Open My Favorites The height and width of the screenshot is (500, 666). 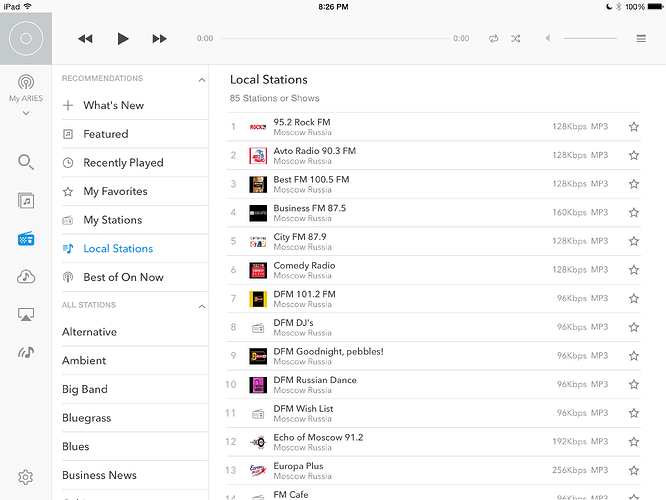tap(135, 192)
